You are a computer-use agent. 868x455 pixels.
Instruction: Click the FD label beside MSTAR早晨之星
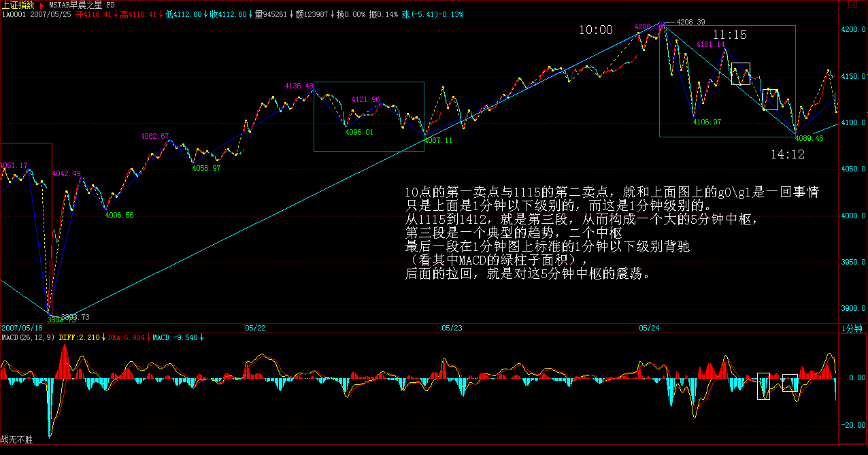click(110, 4)
